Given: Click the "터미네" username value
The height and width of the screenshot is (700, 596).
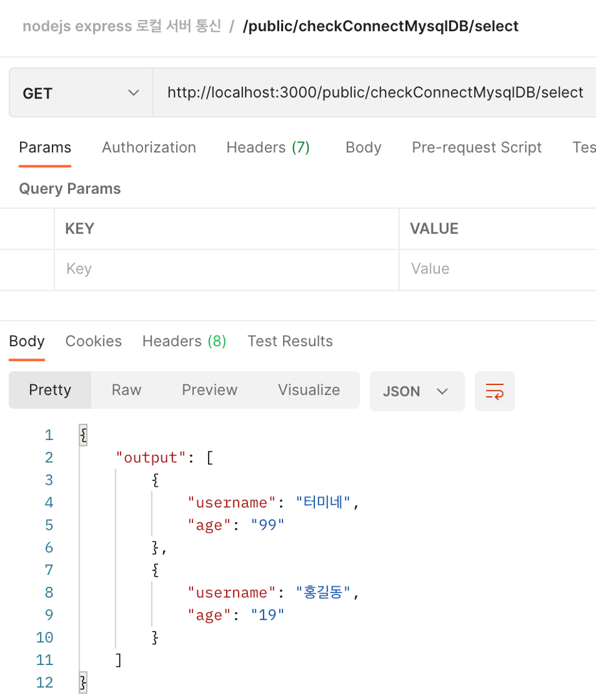Looking at the screenshot, I should [x=323, y=502].
